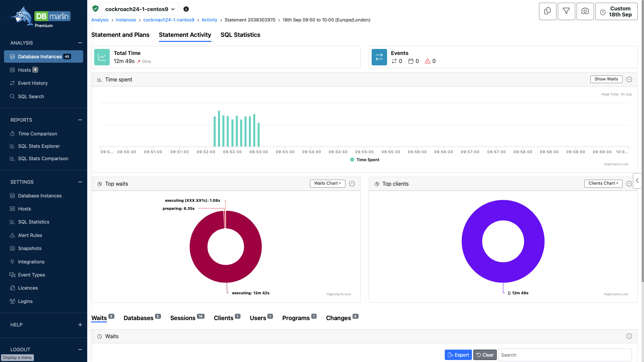Open the Waits Chart dropdown
This screenshot has width=644, height=362.
[x=327, y=183]
